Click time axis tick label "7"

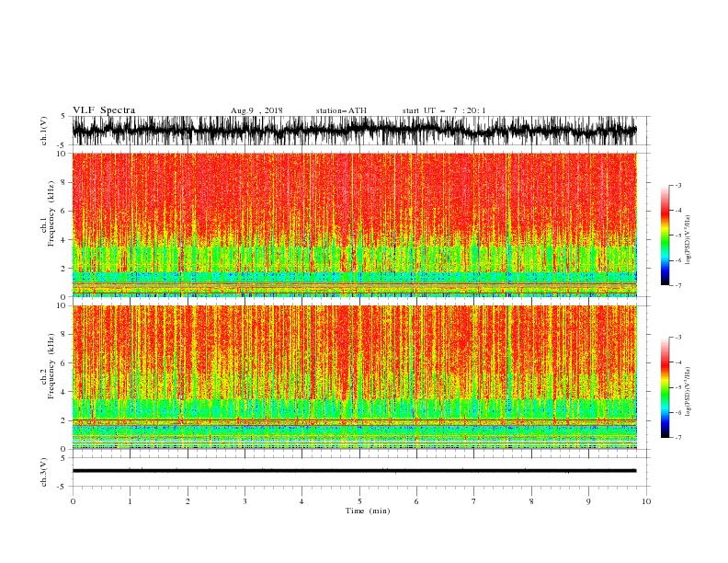[x=474, y=501]
